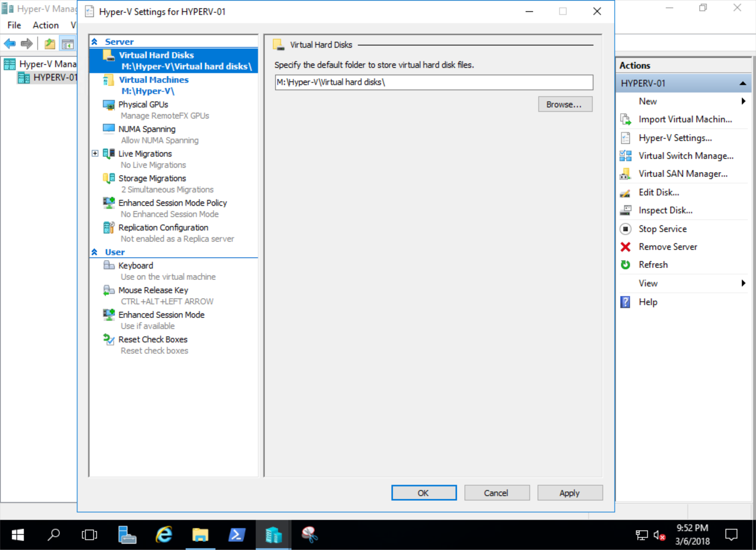This screenshot has height=550, width=756.
Task: Click the red Remove Server icon
Action: point(626,247)
